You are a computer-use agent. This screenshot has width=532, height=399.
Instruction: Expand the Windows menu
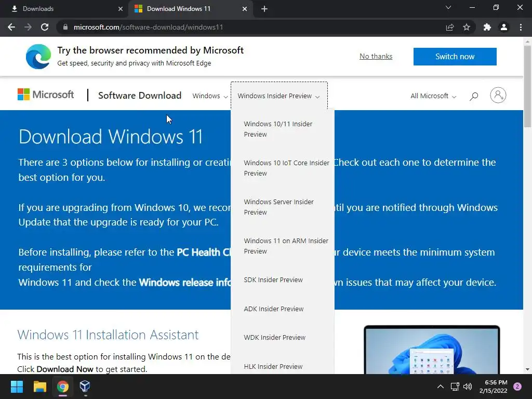pos(210,96)
